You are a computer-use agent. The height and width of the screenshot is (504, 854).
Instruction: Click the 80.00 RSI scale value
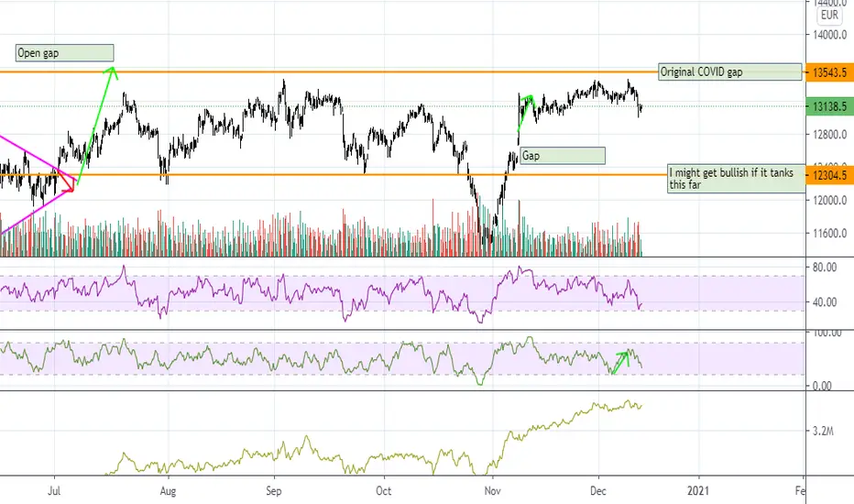tap(825, 268)
